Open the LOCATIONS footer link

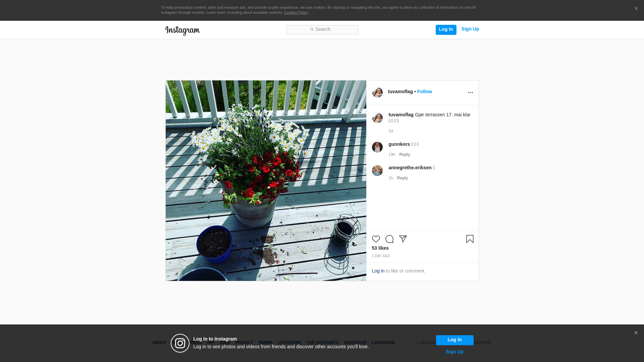point(289,343)
